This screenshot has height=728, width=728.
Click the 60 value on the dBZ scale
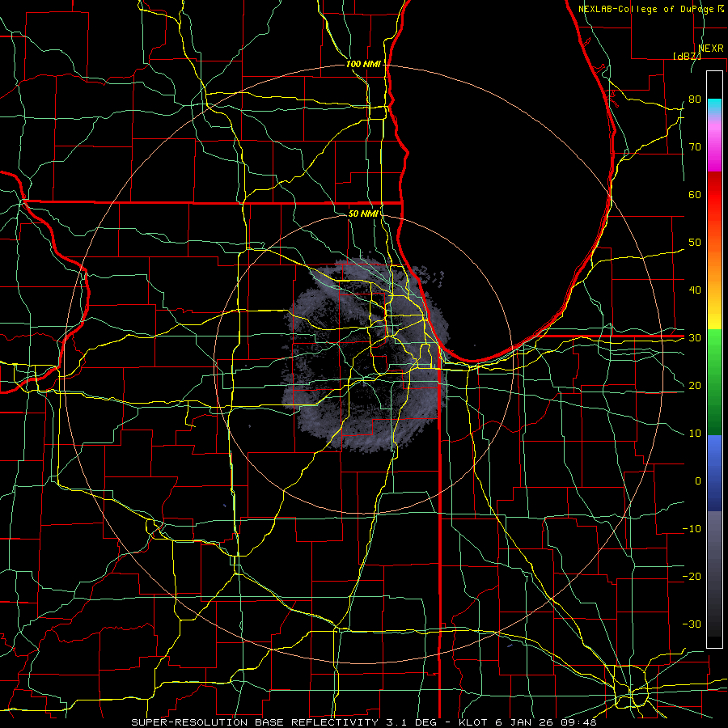pyautogui.click(x=695, y=194)
